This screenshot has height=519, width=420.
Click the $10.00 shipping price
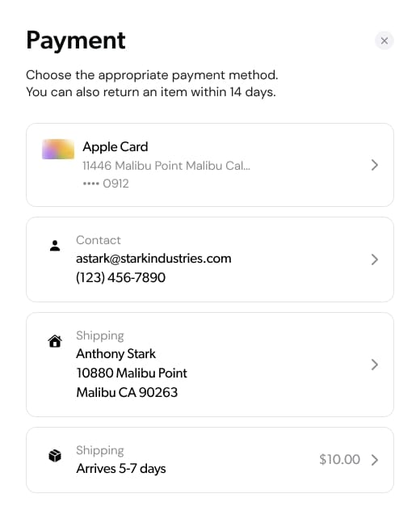tap(340, 459)
